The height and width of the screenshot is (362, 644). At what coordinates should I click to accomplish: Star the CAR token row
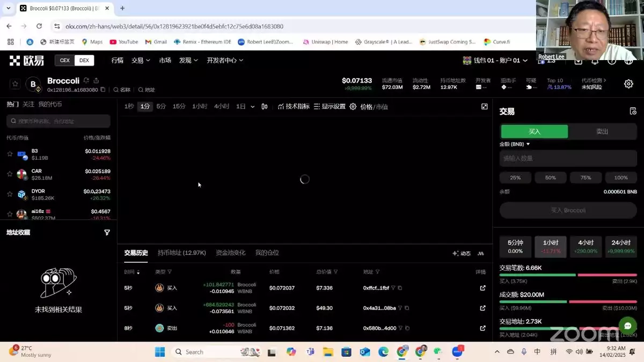coord(10,174)
